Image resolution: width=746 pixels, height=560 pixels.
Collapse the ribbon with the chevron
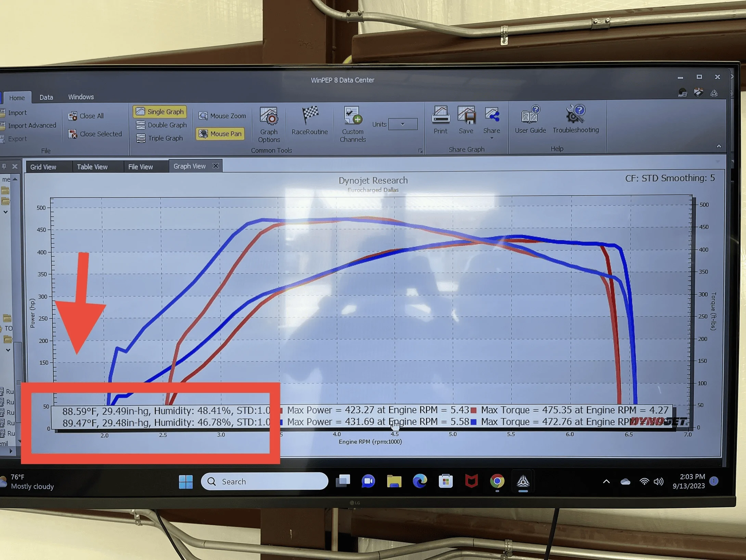click(x=719, y=146)
